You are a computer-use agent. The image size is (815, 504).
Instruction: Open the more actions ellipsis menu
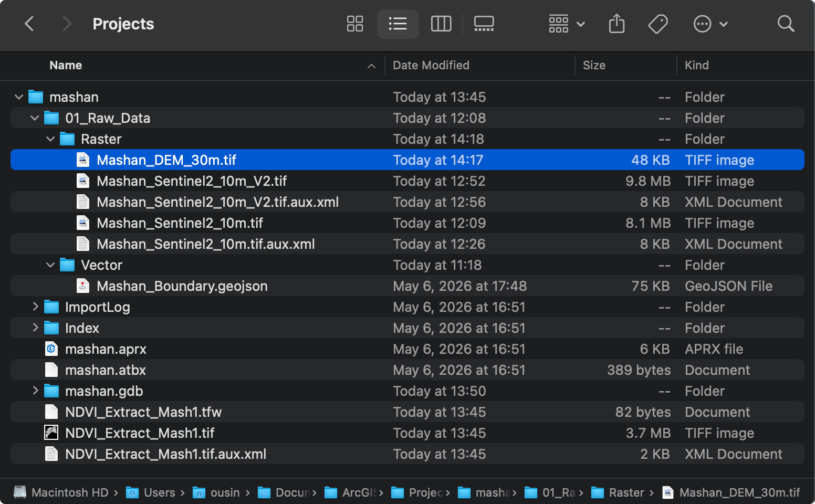pos(710,24)
